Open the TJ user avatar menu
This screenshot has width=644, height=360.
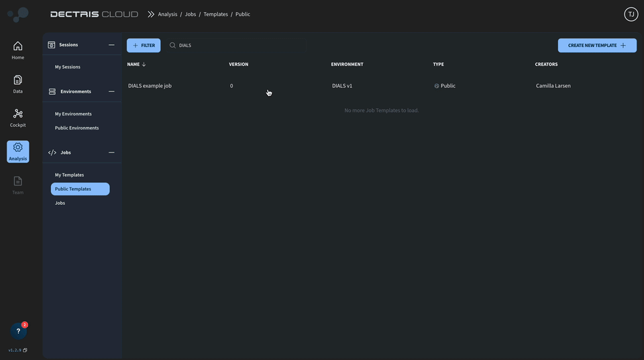pos(631,14)
